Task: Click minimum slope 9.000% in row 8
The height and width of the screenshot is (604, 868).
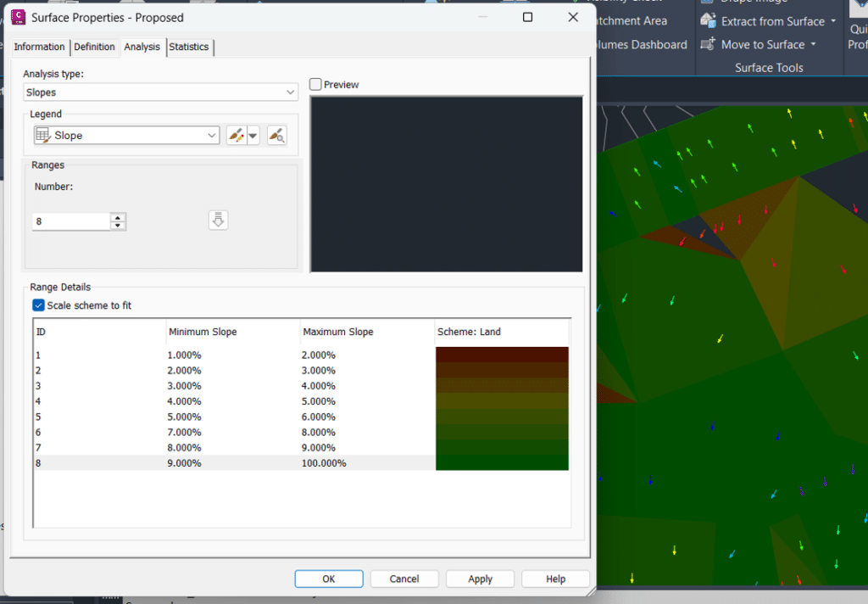Action: [184, 462]
